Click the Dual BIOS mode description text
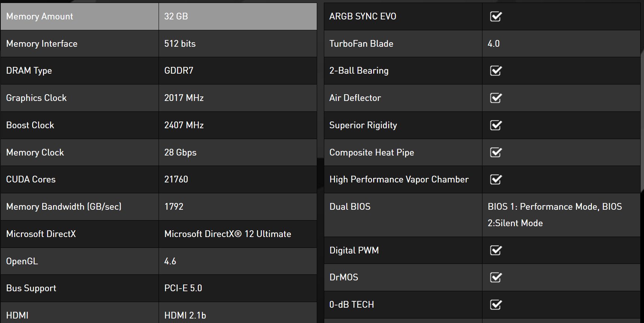 coord(555,215)
